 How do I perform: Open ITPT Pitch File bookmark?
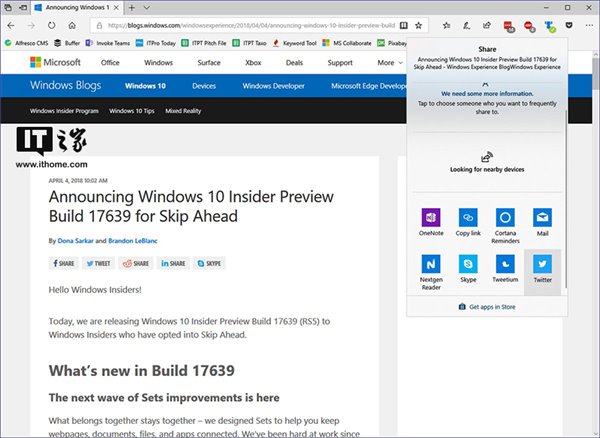[204, 43]
